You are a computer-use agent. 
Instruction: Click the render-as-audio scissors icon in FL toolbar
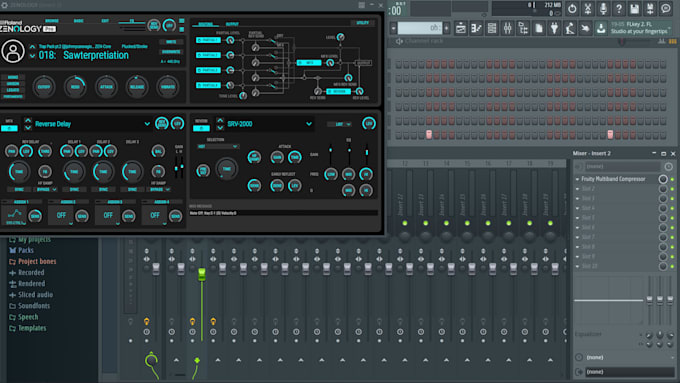point(588,8)
